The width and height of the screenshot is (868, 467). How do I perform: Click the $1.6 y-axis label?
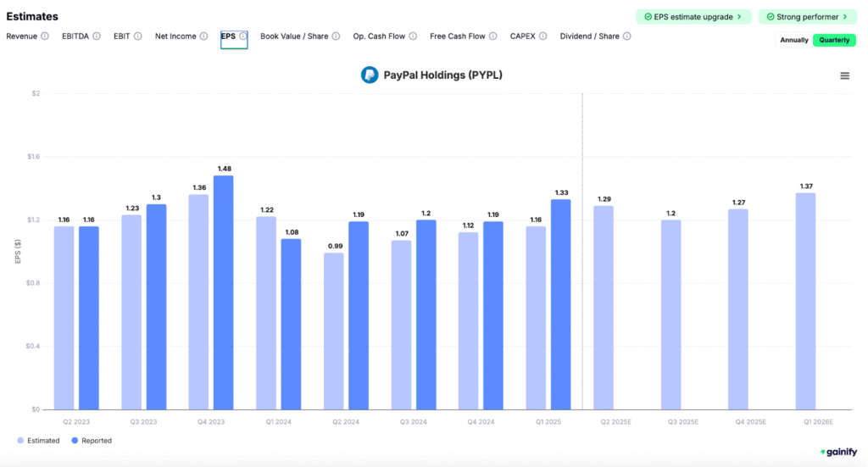tap(34, 157)
